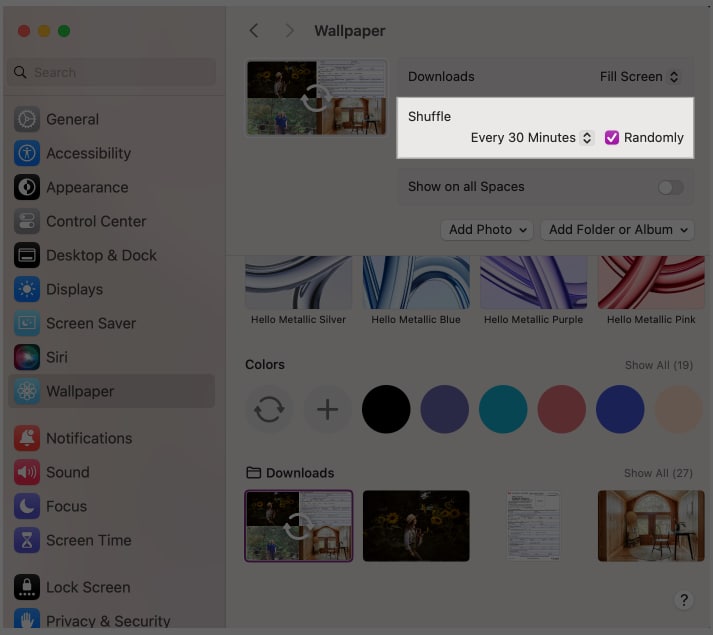Choose the wooden room photo thumbnail
The width and height of the screenshot is (713, 635).
click(x=651, y=526)
